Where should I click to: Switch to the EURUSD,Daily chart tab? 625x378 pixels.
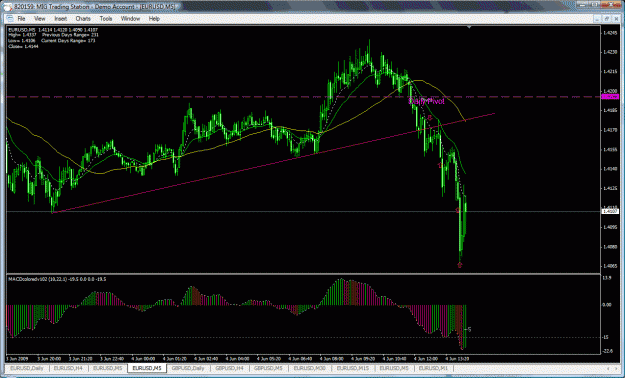[27, 368]
